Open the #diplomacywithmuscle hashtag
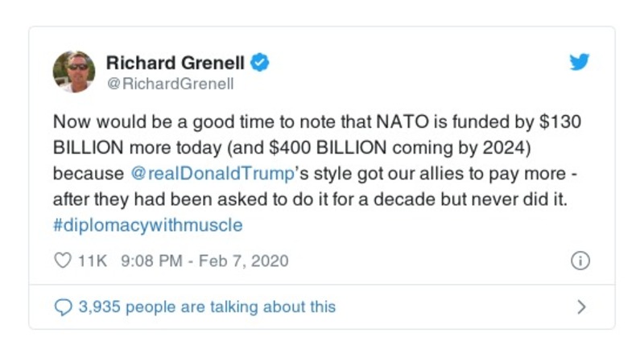This screenshot has height=358, width=644. (x=147, y=224)
